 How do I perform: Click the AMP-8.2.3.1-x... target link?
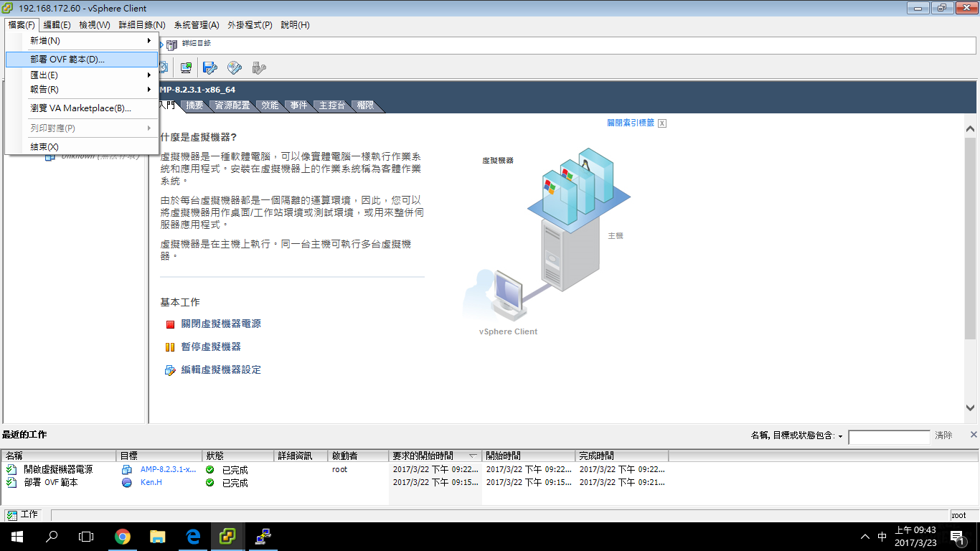tap(168, 469)
